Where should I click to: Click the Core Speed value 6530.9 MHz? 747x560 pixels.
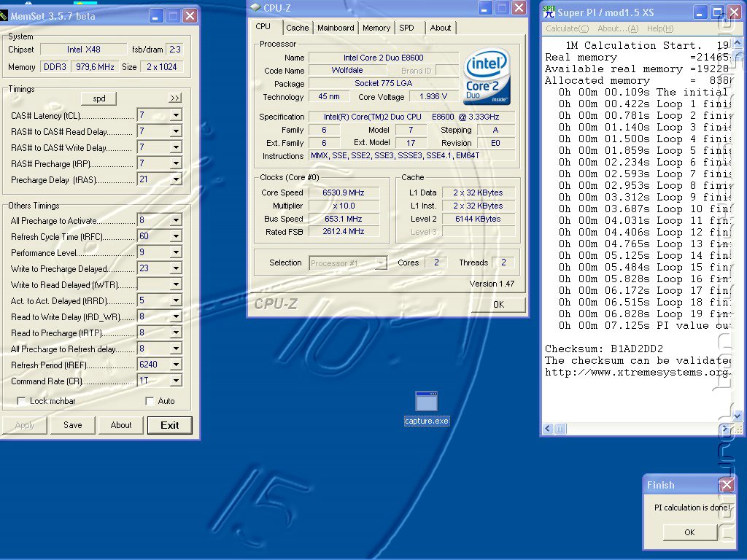point(344,192)
